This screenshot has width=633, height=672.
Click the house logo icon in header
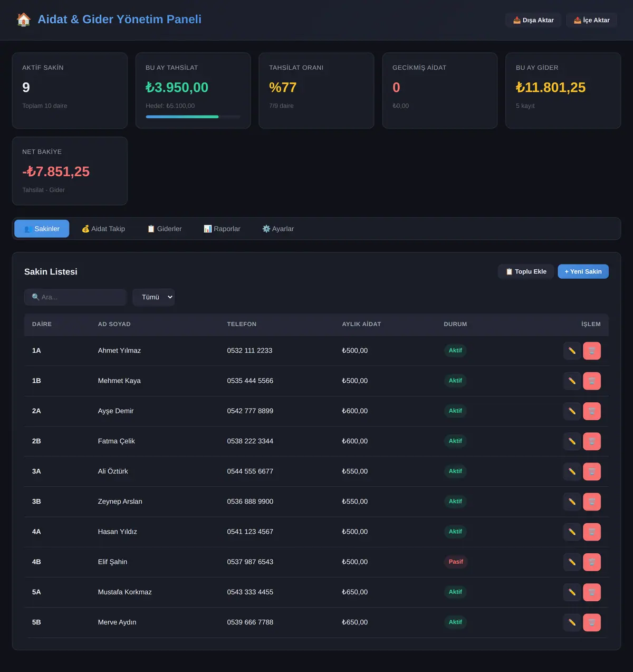click(x=24, y=20)
